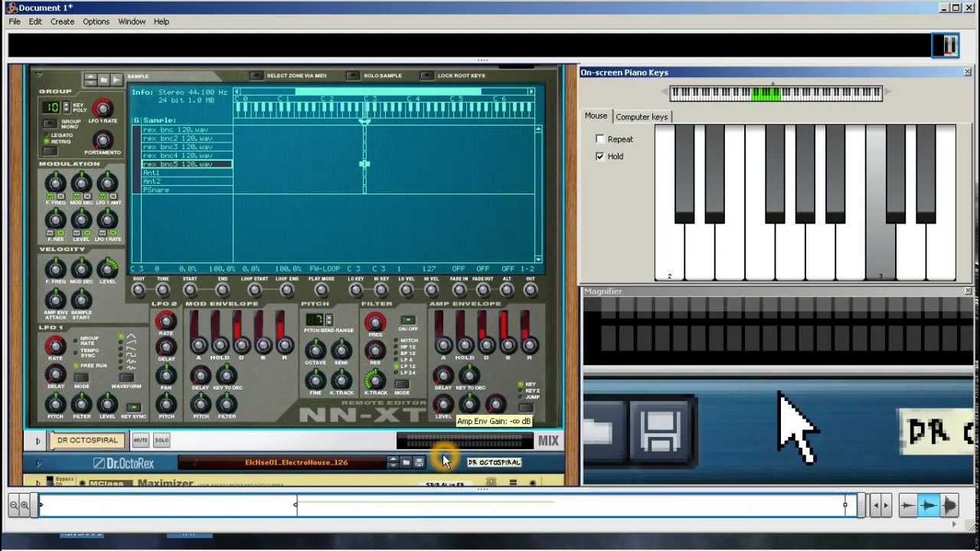The width and height of the screenshot is (980, 551).
Task: Click the PLAY MODE parameter knob
Action: click(x=321, y=289)
